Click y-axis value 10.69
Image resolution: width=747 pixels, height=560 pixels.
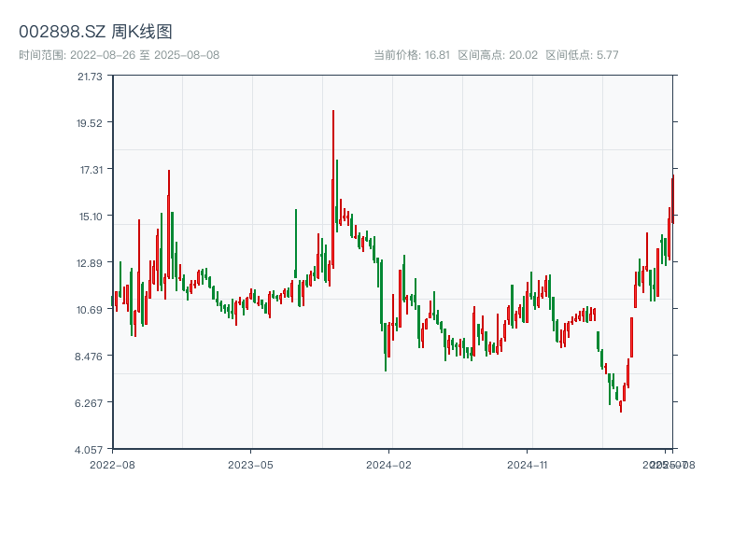90,310
